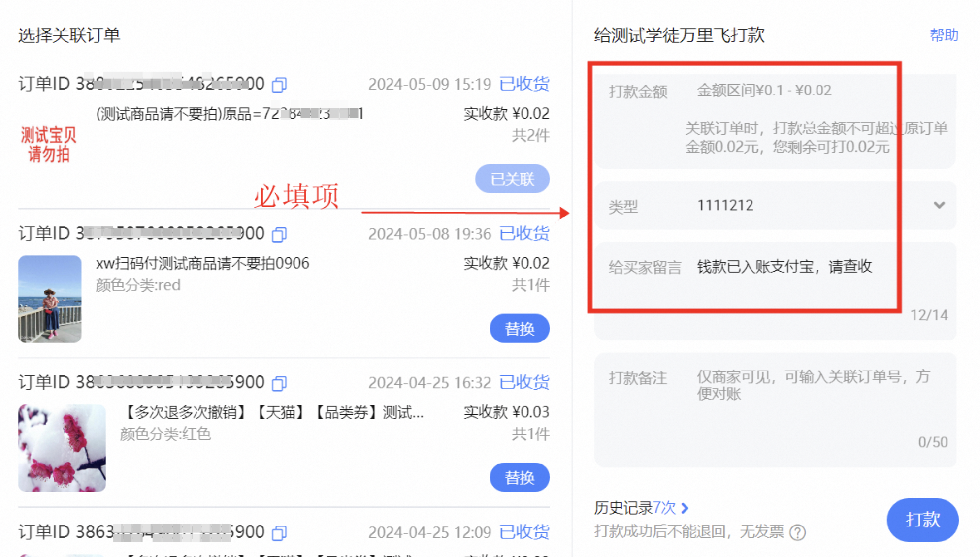
Task: Click 共2件 quantity text
Action: click(530, 135)
